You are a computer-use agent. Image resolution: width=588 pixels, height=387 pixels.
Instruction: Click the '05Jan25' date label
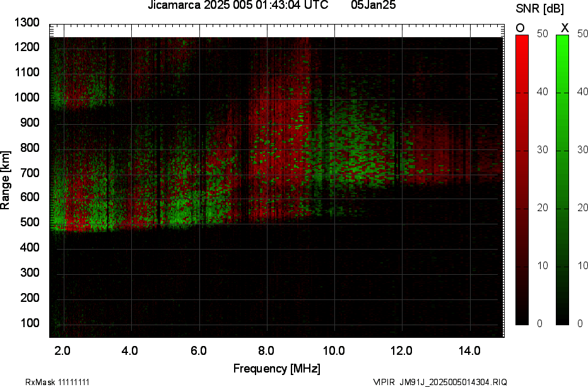click(373, 6)
